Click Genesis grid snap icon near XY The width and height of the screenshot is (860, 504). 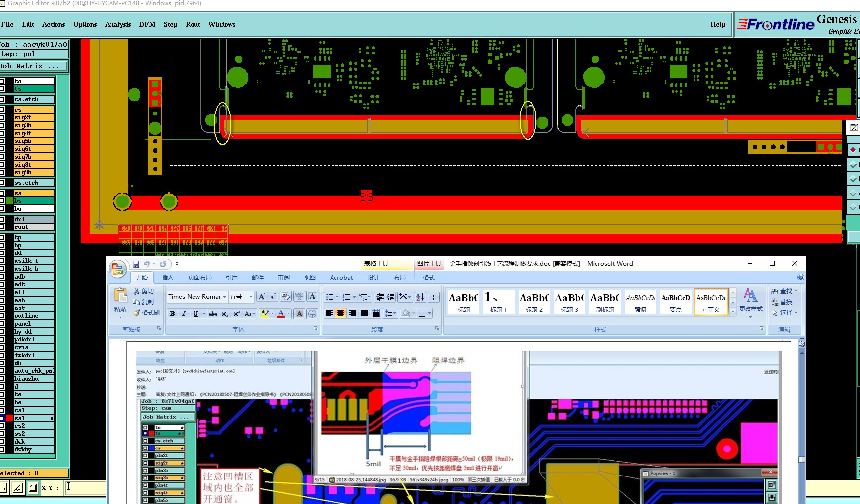point(32,487)
